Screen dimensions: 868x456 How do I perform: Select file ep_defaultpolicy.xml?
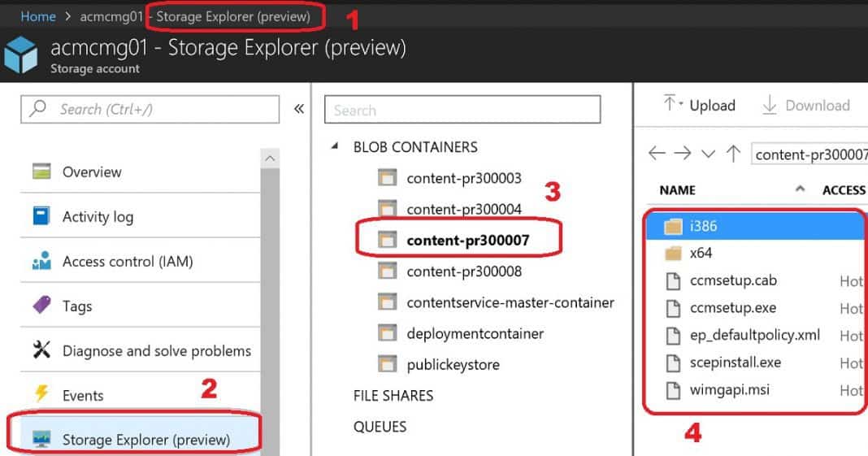(x=757, y=335)
